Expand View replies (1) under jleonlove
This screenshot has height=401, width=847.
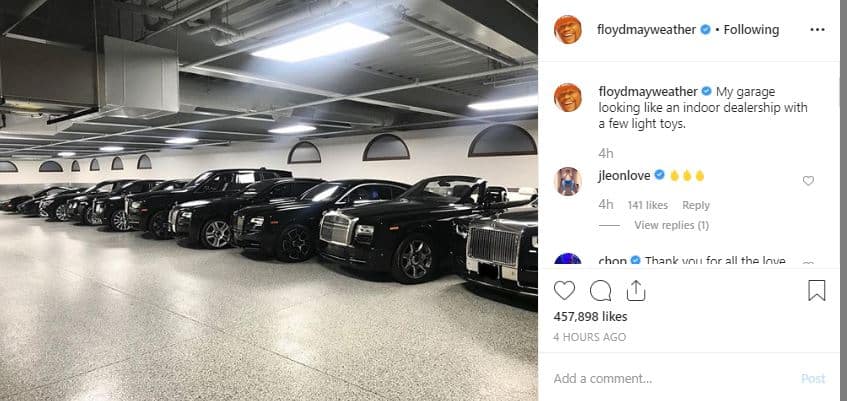tap(671, 225)
